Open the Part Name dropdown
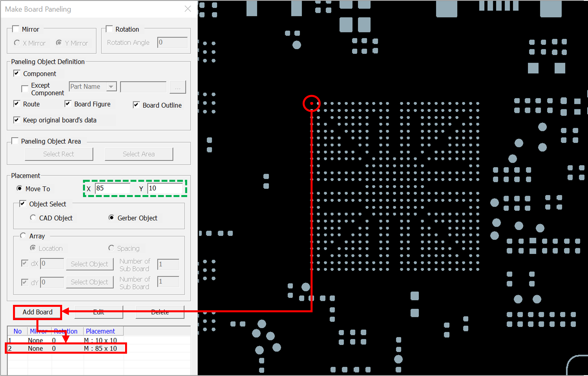 click(x=111, y=86)
